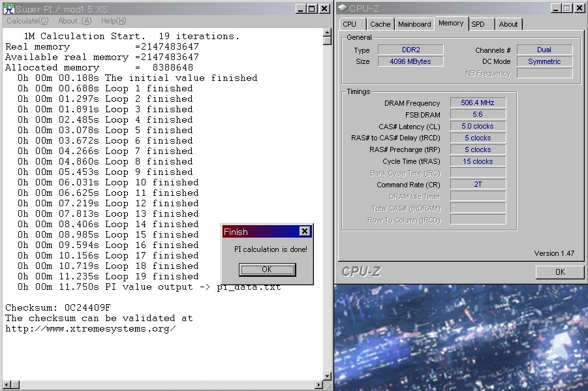Viewport: 588px width, 391px height.
Task: Click the DRAM Frequency value field
Action: [x=478, y=103]
